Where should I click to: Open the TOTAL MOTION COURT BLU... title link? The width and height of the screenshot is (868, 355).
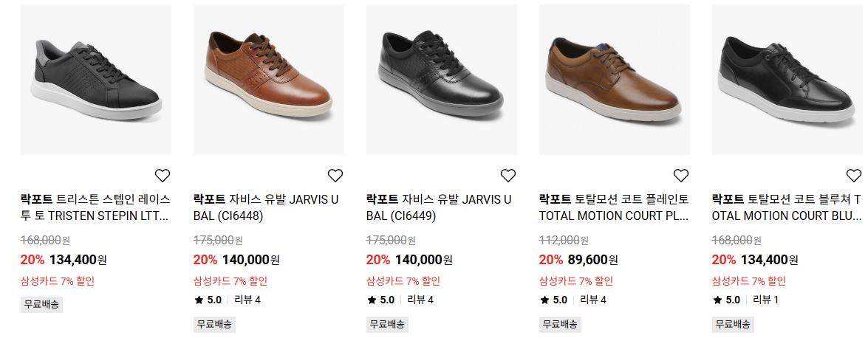787,207
